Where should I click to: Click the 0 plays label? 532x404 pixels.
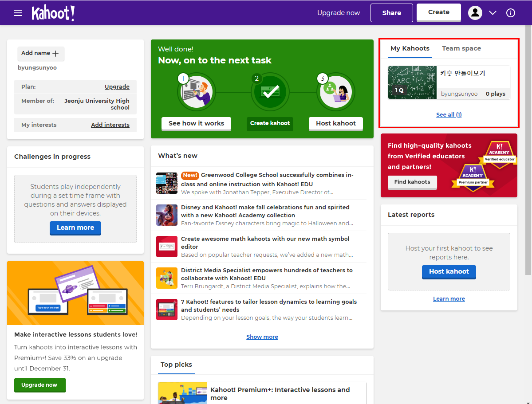coord(495,94)
